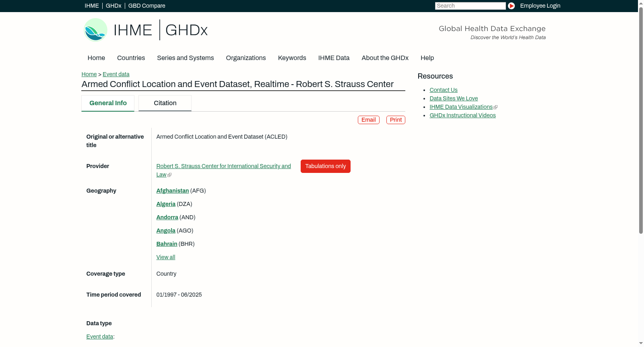Click scrollbar up arrow
644x347 pixels.
pyautogui.click(x=641, y=3)
